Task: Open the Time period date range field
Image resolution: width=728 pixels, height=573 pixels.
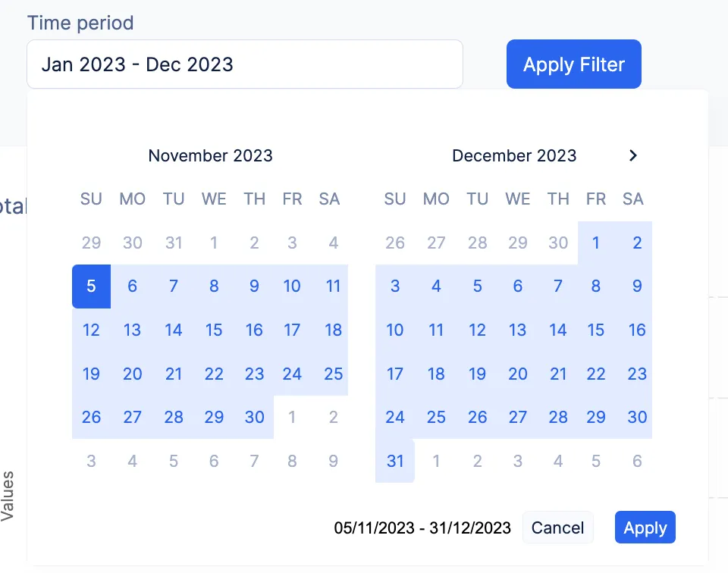Action: 245,64
